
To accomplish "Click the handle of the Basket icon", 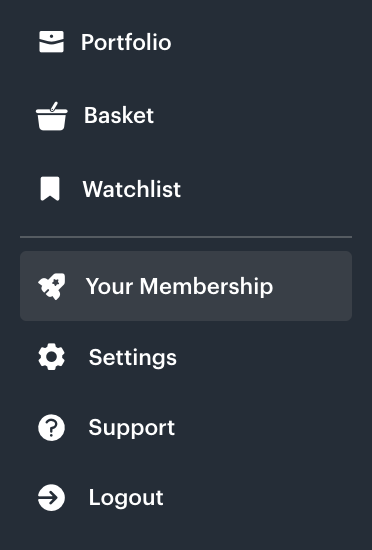I will click(54, 107).
